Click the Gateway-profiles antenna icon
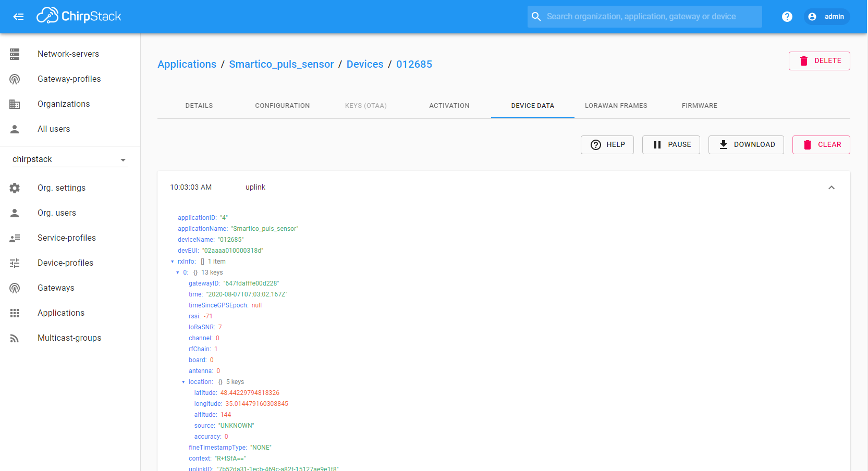 (x=15, y=79)
